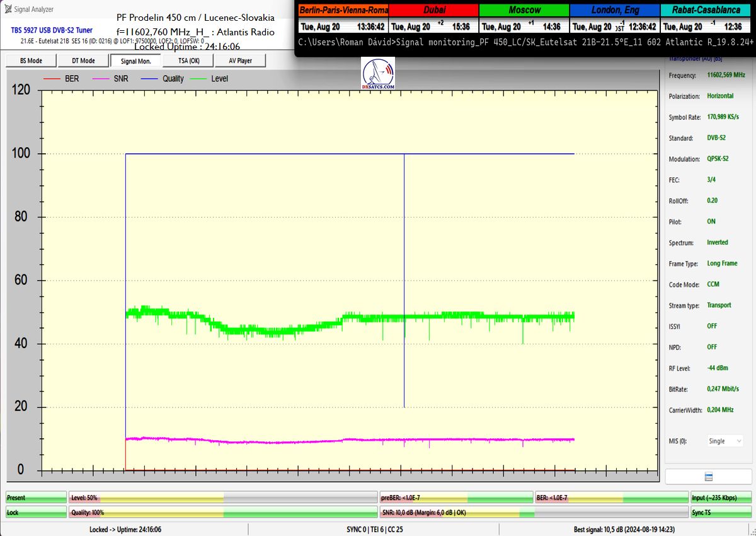Click the DXSATCS.COM dish logo
756x536 pixels.
(378, 73)
